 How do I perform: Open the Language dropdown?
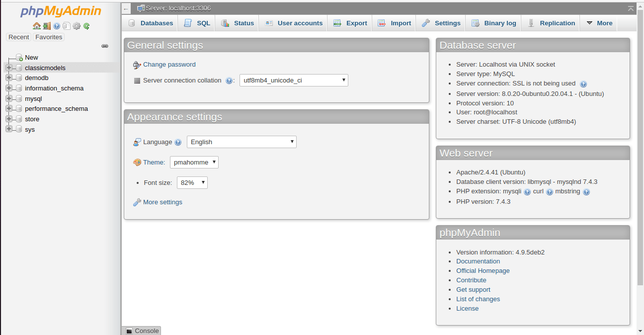click(x=241, y=142)
